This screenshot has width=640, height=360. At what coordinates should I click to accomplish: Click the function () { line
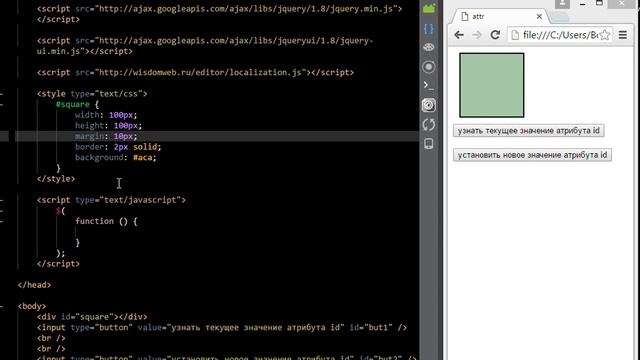coord(106,221)
